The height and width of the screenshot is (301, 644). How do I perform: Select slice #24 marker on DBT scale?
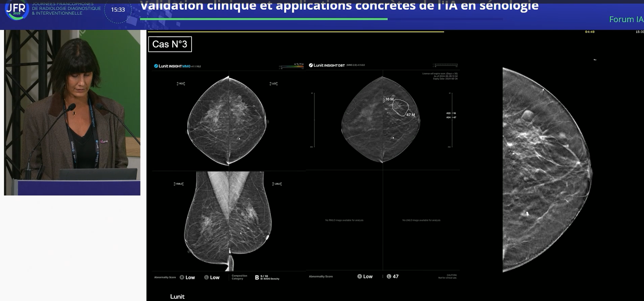pyautogui.click(x=448, y=117)
